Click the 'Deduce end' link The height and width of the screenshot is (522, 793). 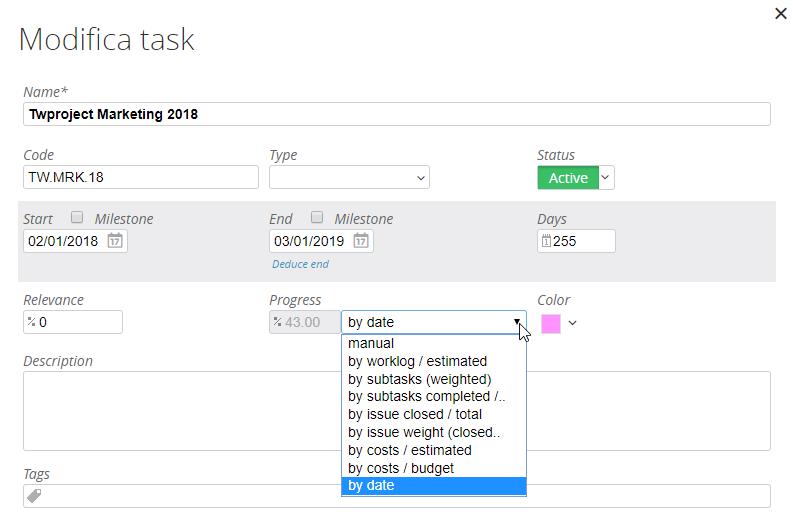300,264
